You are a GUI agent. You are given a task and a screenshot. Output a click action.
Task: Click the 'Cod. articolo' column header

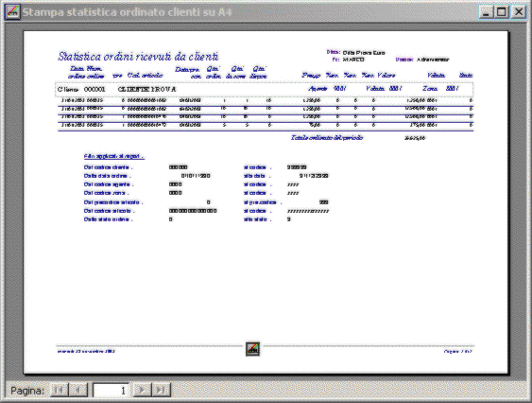click(x=145, y=75)
